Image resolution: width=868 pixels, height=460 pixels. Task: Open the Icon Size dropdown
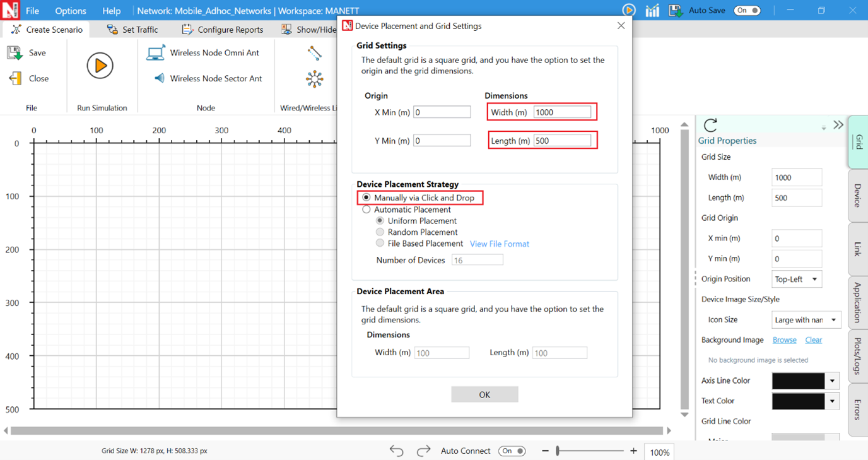806,320
